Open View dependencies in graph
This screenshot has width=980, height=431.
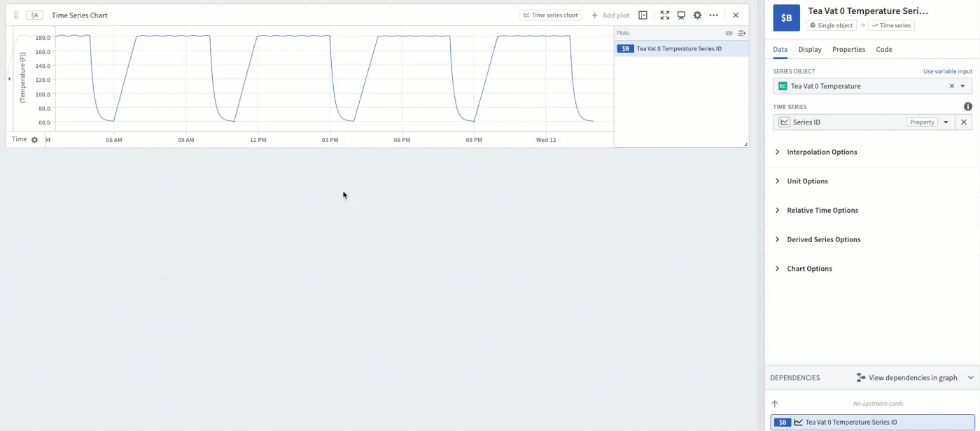pos(906,378)
